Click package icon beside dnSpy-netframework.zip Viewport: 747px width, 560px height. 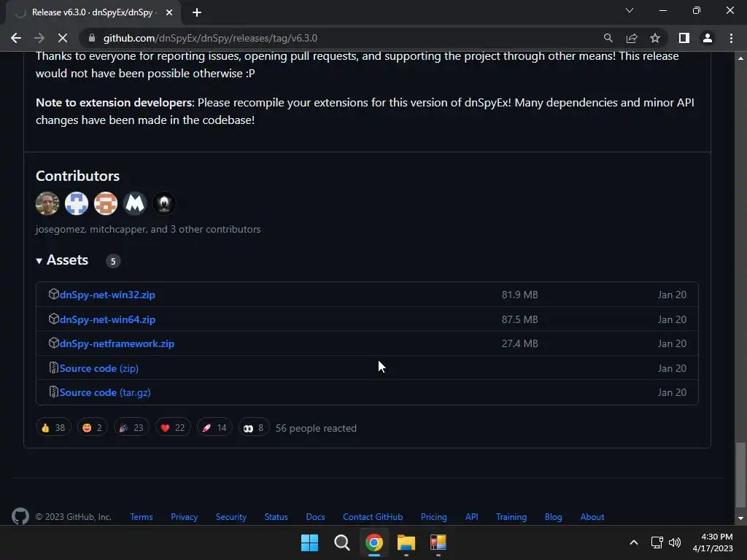54,343
